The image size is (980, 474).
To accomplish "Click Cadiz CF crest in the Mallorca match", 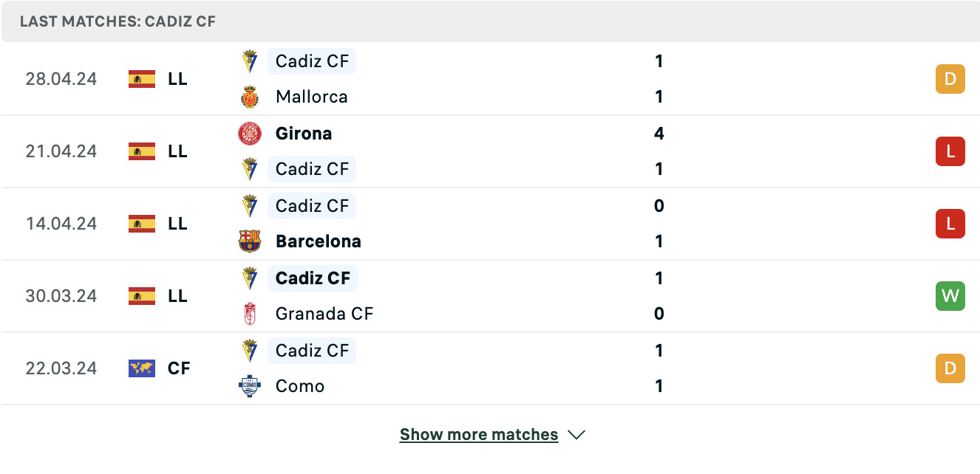I will pyautogui.click(x=250, y=61).
